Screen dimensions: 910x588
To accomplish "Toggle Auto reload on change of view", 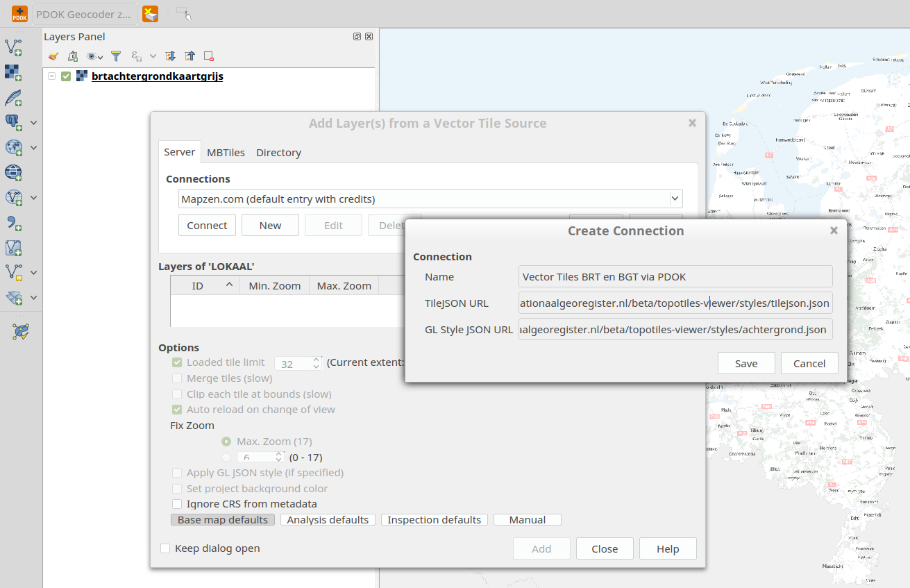I will pyautogui.click(x=177, y=410).
